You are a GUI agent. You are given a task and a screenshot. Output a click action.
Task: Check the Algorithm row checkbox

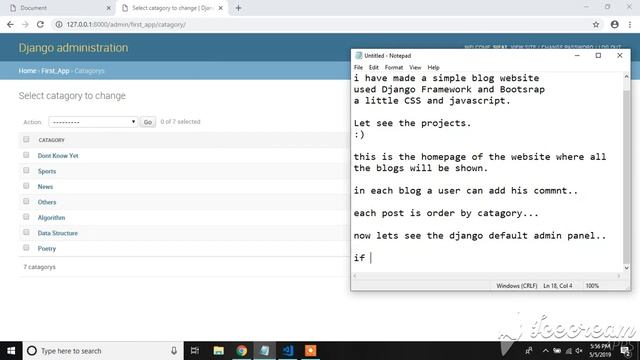(x=26, y=217)
